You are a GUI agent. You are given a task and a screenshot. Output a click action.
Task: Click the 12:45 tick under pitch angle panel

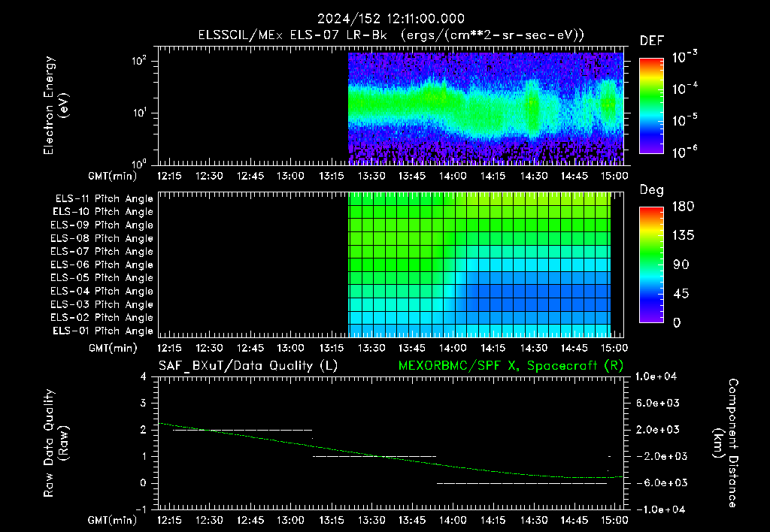(250, 348)
